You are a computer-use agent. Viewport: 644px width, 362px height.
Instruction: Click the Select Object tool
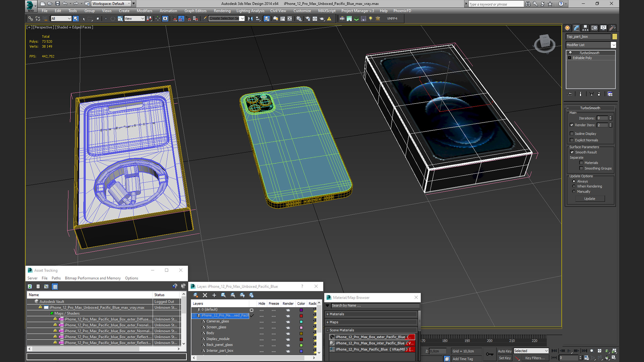76,19
